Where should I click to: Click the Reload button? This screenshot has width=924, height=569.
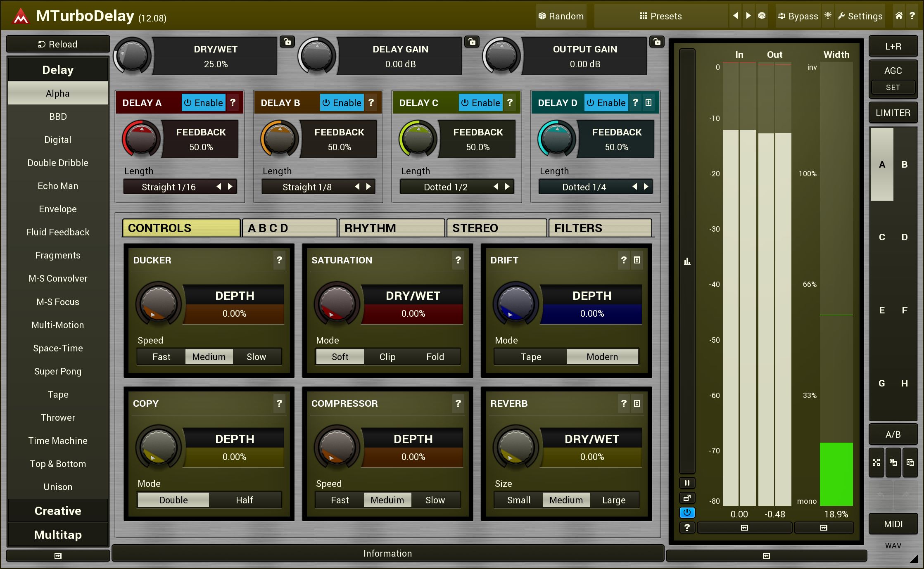[58, 44]
